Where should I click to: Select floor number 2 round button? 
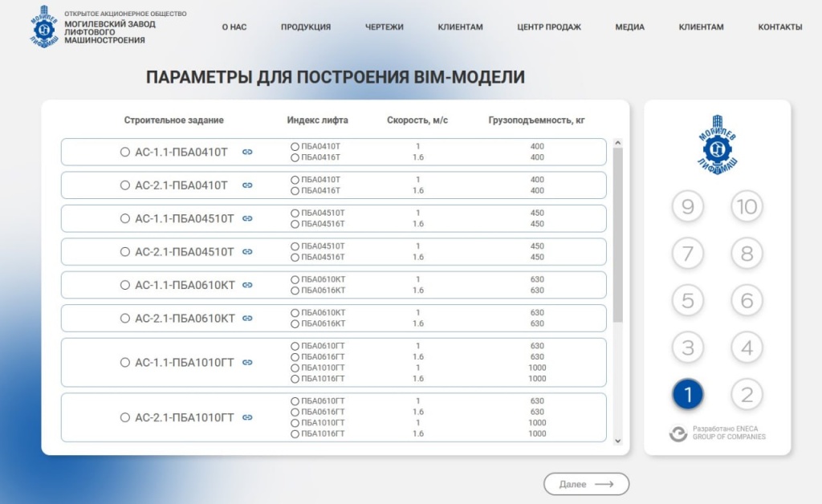tap(747, 395)
